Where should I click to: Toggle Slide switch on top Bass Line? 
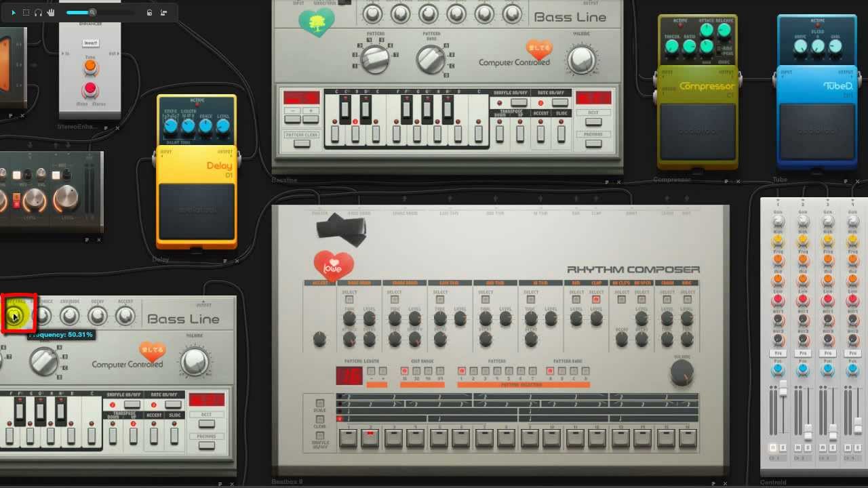[561, 133]
